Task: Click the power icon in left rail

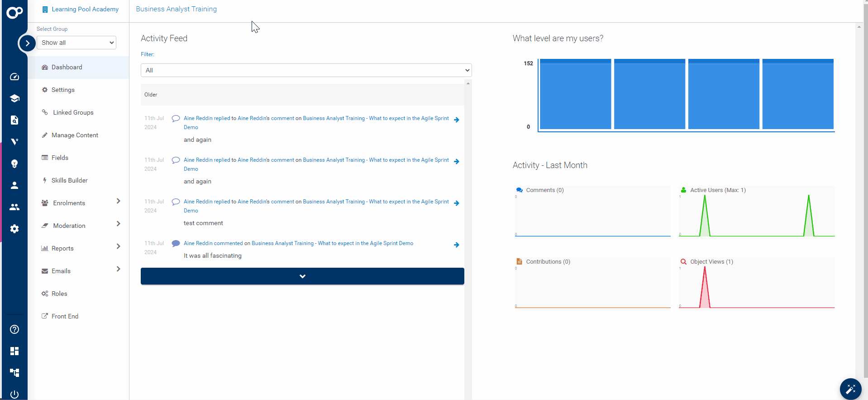Action: tap(14, 394)
